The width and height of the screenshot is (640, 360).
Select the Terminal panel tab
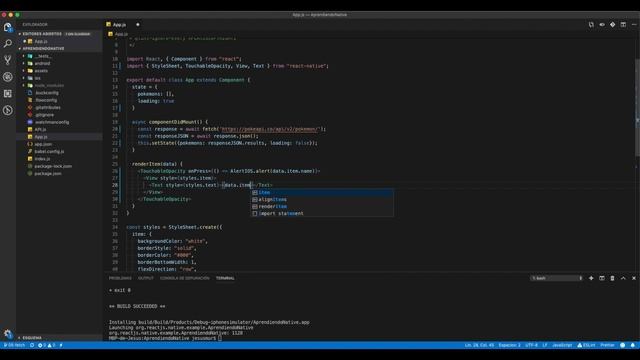tap(225, 278)
